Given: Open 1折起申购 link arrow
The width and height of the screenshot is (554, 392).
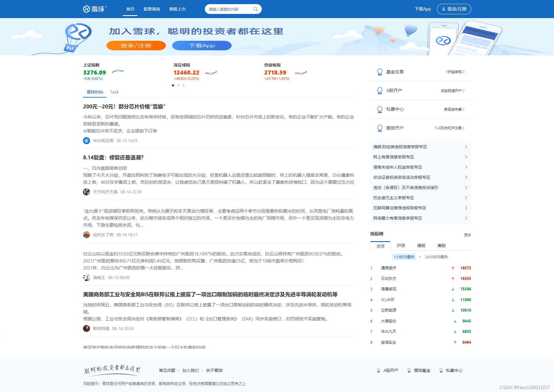Looking at the screenshot, I should coord(463,72).
